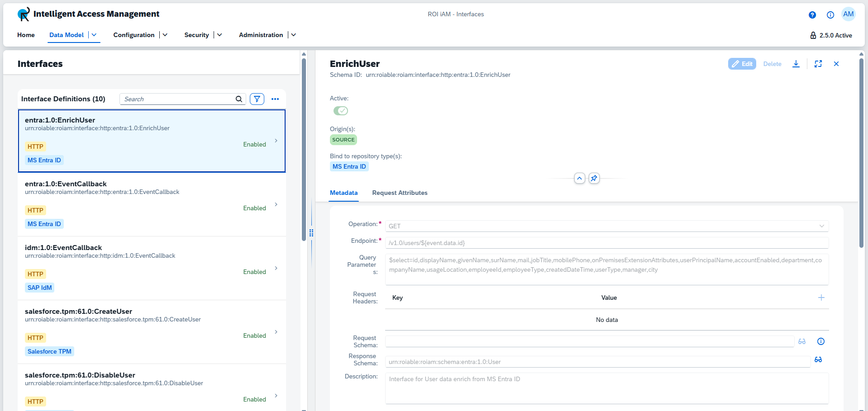Collapse the EnrichUser header section
Image resolution: width=868 pixels, height=411 pixels.
tap(580, 178)
